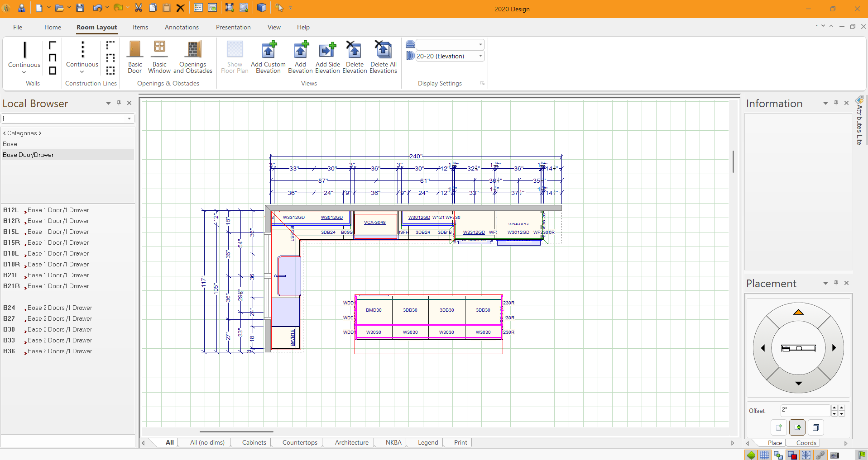Copy selection using quick toolbar icon
Image resolution: width=868 pixels, height=460 pixels.
coord(153,8)
